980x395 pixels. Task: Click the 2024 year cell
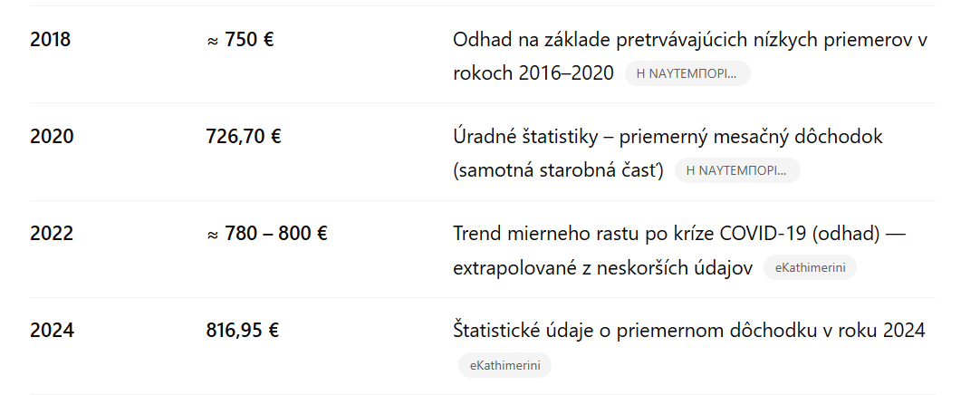[x=52, y=331]
